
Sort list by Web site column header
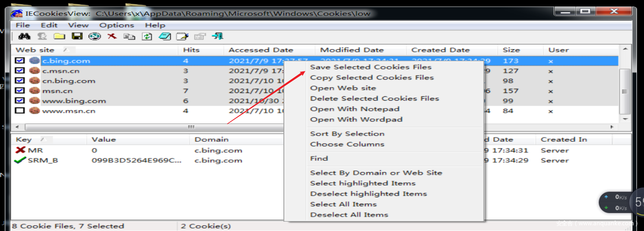click(35, 50)
